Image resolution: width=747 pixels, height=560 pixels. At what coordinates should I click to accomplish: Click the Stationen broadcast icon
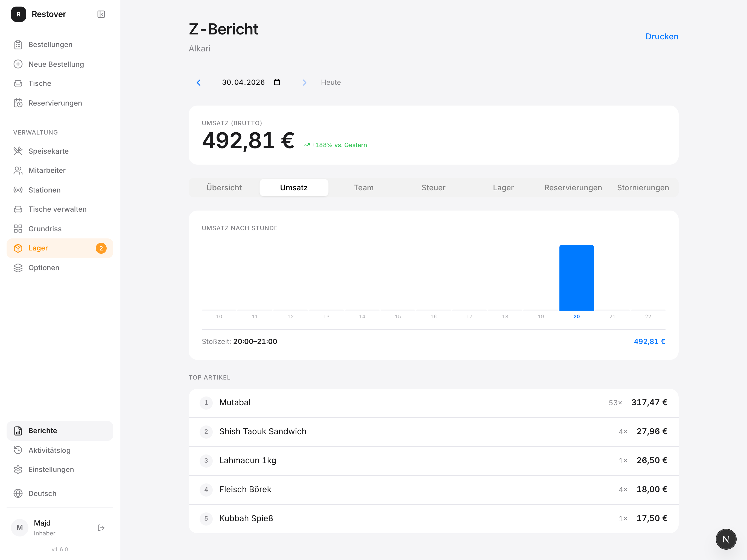pyautogui.click(x=18, y=190)
